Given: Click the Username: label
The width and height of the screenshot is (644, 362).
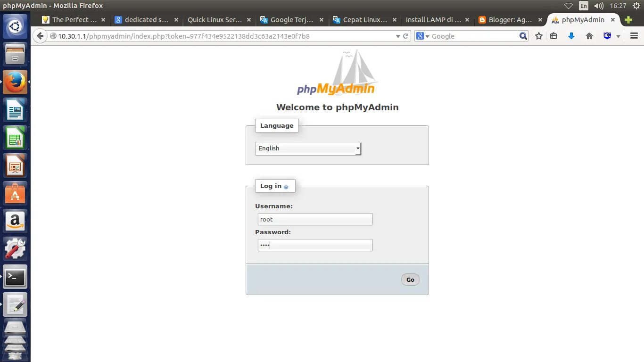Looking at the screenshot, I should tap(274, 206).
